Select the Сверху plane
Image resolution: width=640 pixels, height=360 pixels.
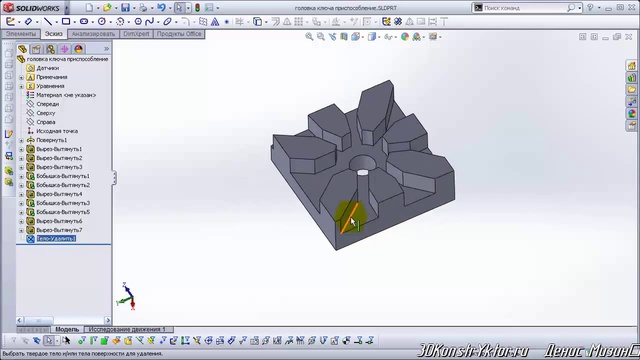pyautogui.click(x=45, y=113)
